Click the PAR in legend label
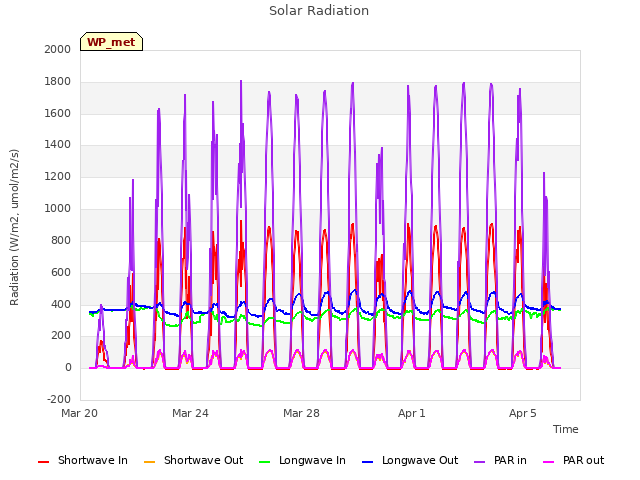 pyautogui.click(x=510, y=460)
